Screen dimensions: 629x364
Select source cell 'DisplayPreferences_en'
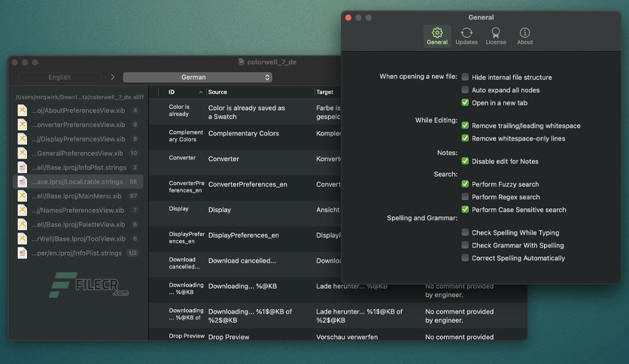244,235
